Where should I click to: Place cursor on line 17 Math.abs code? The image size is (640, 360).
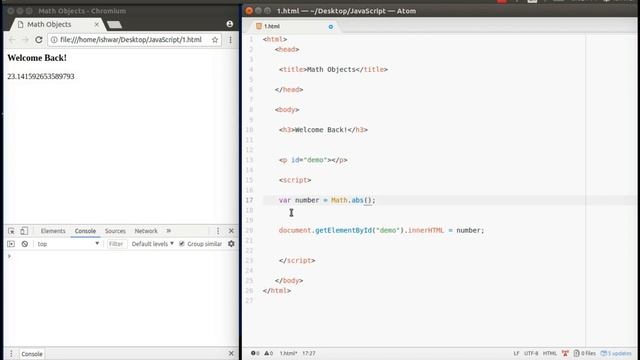353,200
